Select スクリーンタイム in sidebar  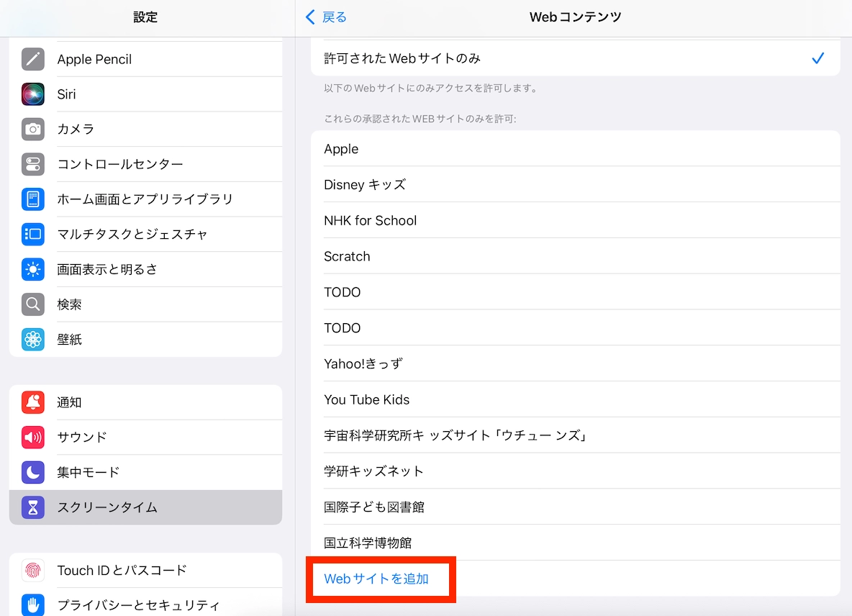(145, 507)
